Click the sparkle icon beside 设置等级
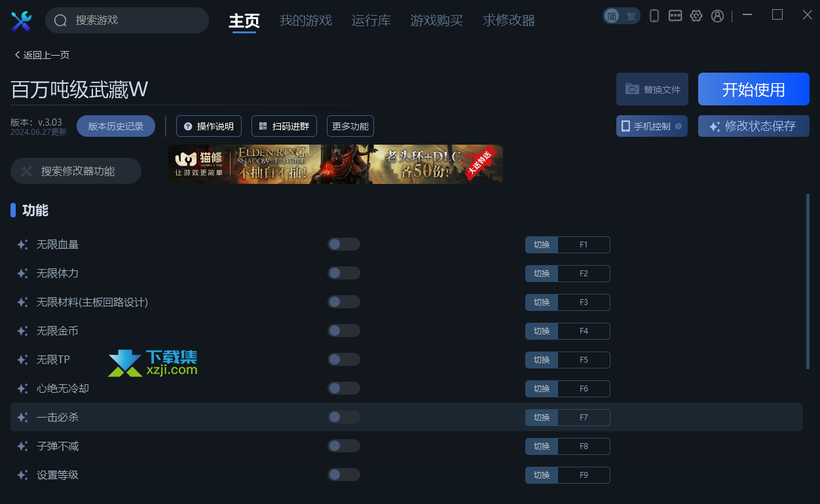 [22, 475]
